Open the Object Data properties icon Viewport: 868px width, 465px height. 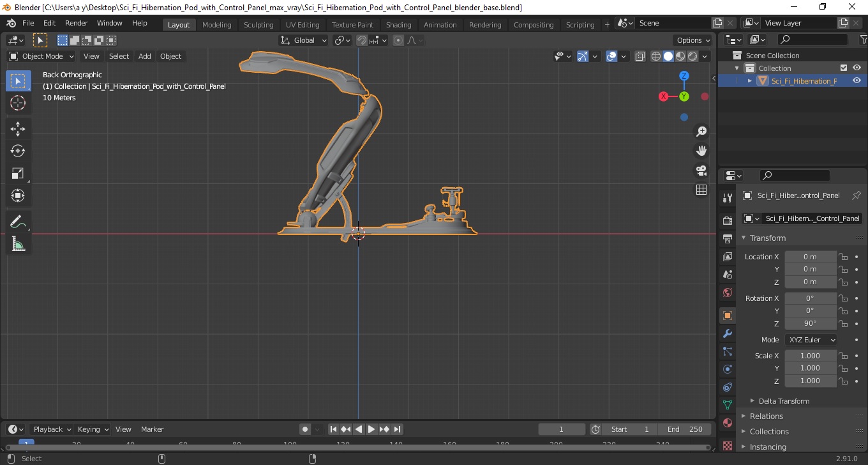(727, 405)
